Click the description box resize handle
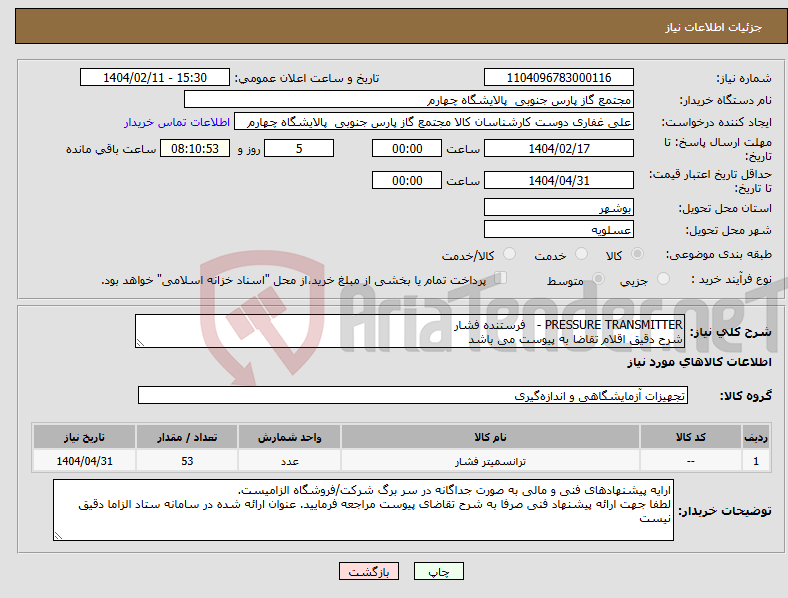This screenshot has height=598, width=788. point(140,343)
